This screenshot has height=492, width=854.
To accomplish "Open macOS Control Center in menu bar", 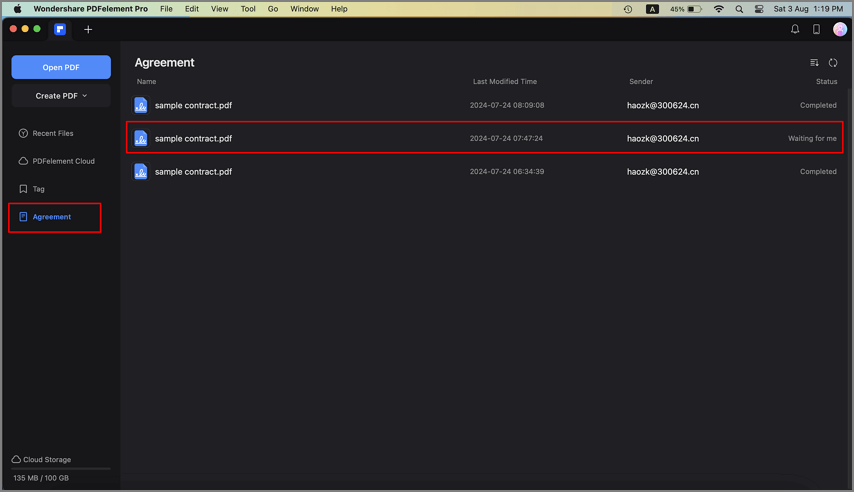I will [759, 9].
